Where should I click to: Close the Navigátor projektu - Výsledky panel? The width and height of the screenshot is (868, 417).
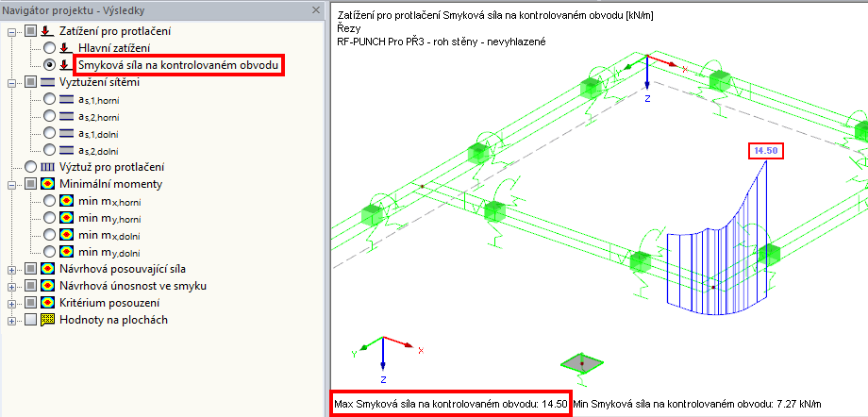(315, 9)
